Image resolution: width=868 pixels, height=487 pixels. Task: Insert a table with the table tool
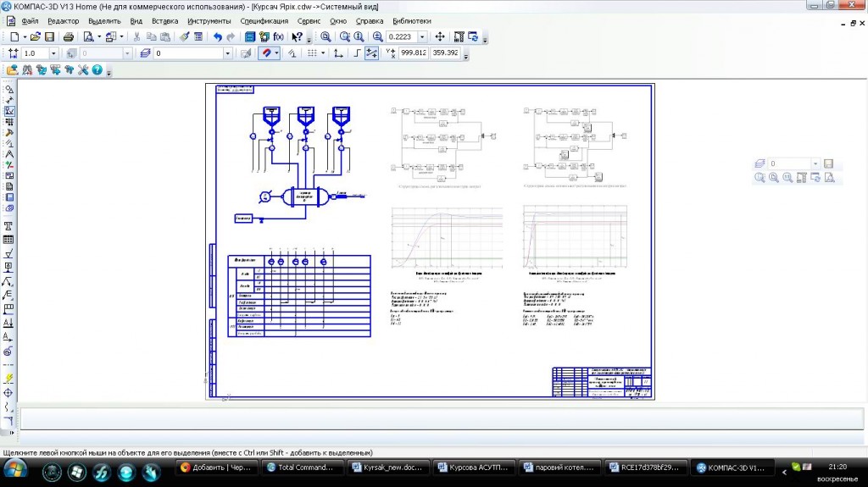point(8,241)
